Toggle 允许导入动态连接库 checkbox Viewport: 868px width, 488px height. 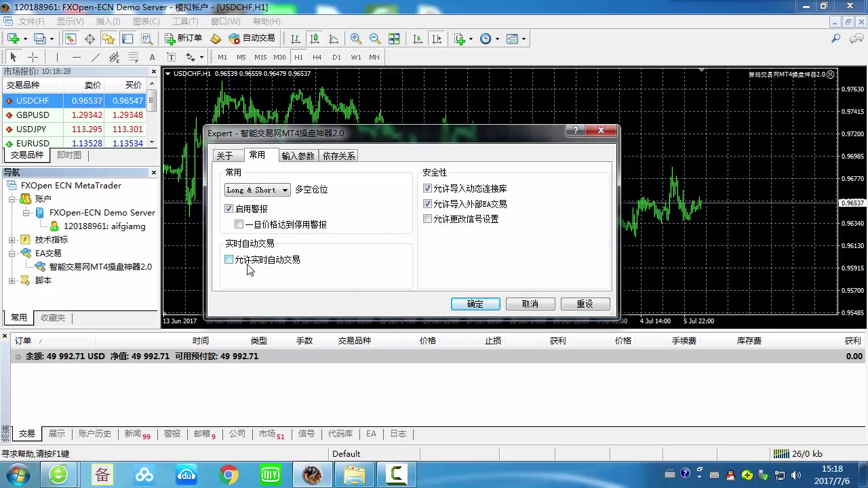(x=427, y=188)
